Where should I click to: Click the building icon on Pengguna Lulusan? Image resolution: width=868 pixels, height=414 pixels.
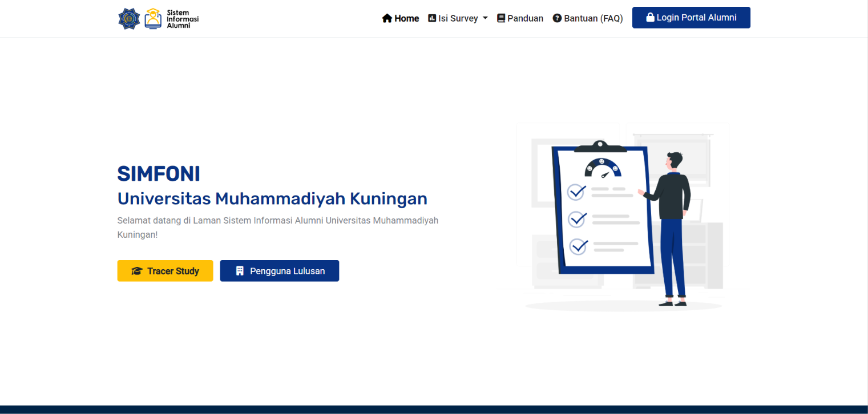240,271
